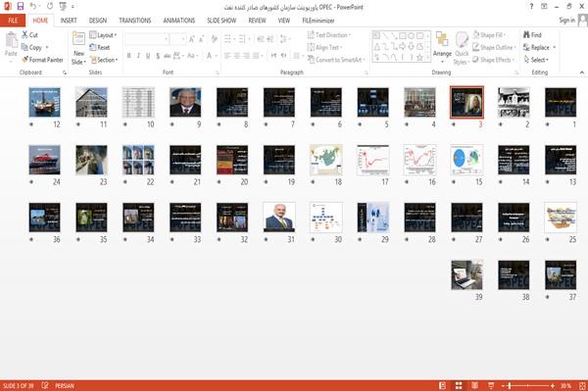
Task: Switch to Slide Sorter view in status bar
Action: click(459, 386)
